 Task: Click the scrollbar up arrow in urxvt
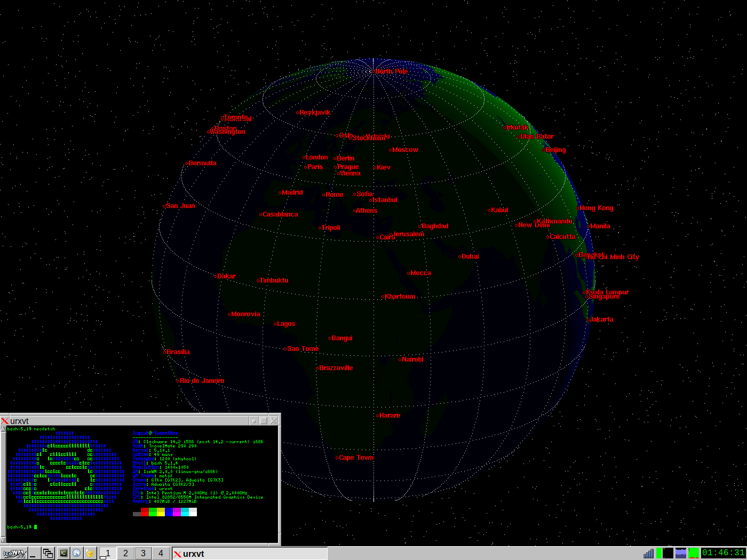(3, 429)
